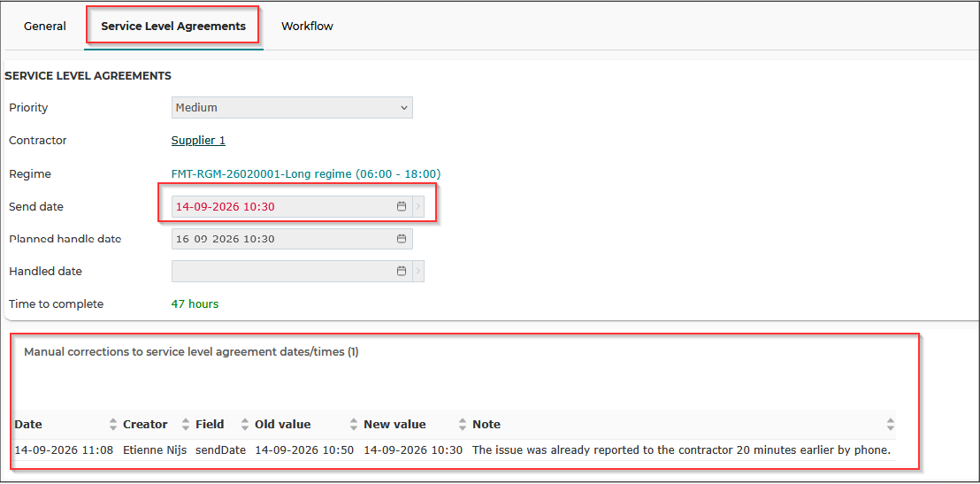Click into the Send date input field

(285, 206)
